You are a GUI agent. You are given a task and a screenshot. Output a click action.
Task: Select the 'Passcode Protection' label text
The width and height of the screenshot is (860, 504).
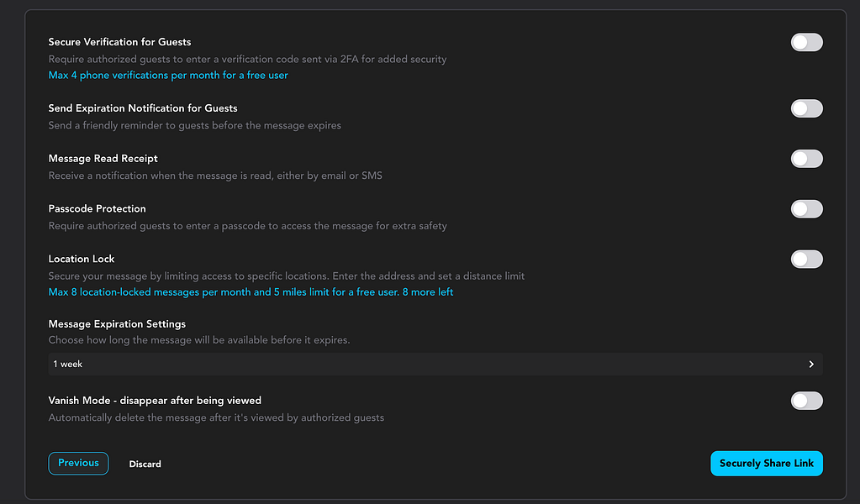pos(97,208)
